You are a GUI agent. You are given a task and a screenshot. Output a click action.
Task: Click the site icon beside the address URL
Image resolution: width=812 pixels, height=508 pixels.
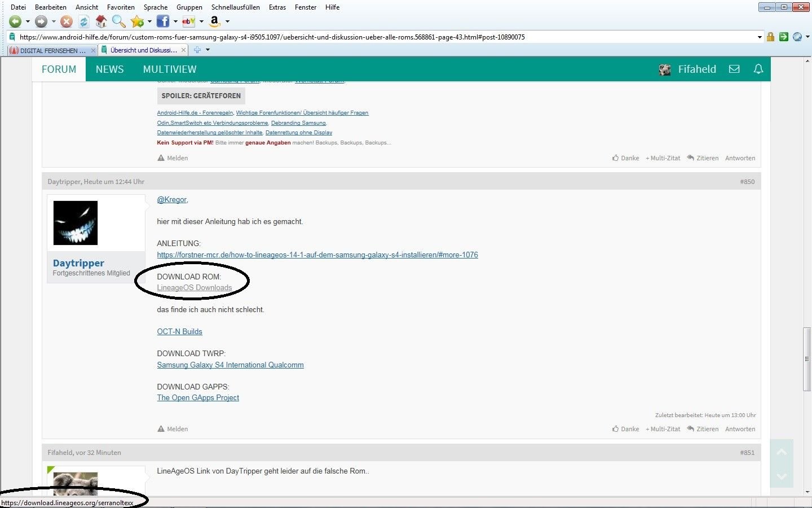[x=12, y=37]
